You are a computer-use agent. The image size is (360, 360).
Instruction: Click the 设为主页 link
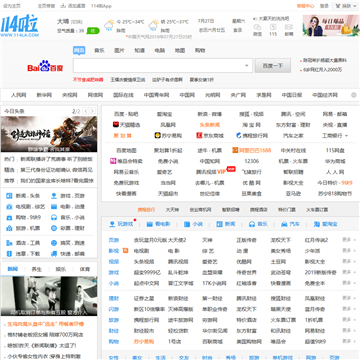pos(12,6)
